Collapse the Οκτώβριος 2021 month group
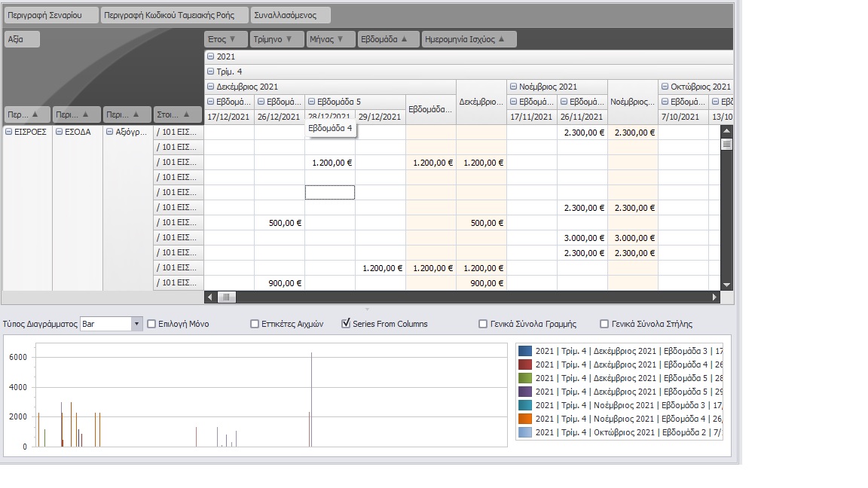Image resolution: width=868 pixels, height=488 pixels. coord(665,87)
